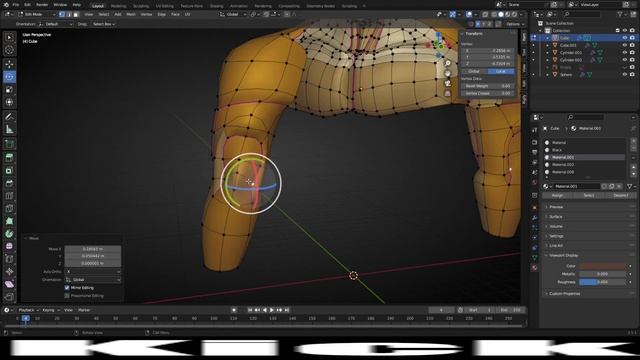Viewport: 640px width, 360px height.
Task: Enable the Proportional Editing checkbox
Action: (67, 296)
